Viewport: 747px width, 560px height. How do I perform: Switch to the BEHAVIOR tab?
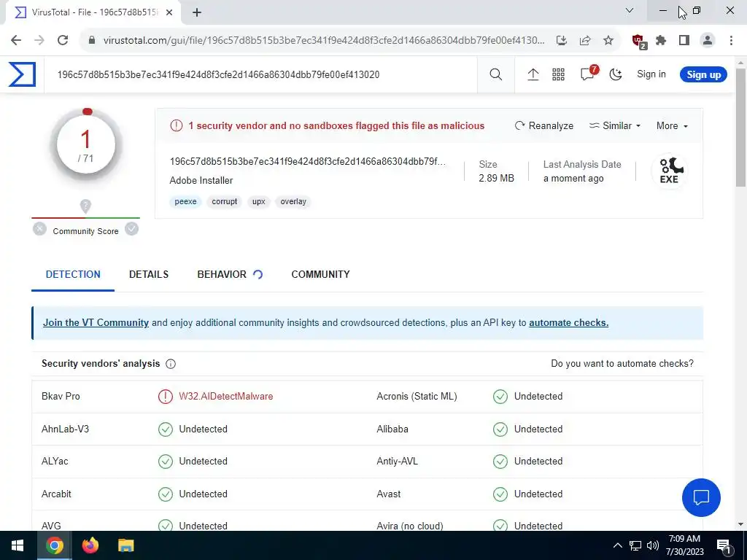point(222,274)
